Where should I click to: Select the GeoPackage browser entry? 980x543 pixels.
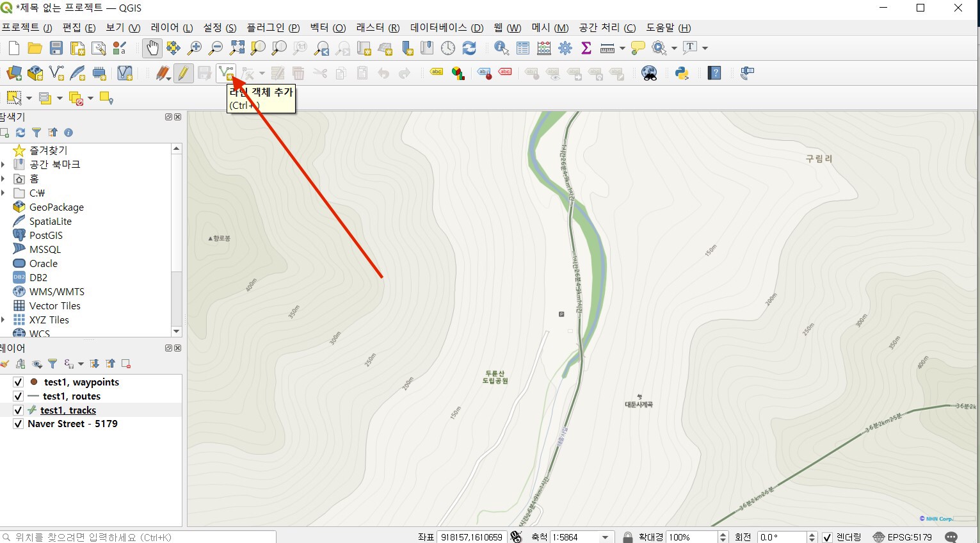coord(56,207)
